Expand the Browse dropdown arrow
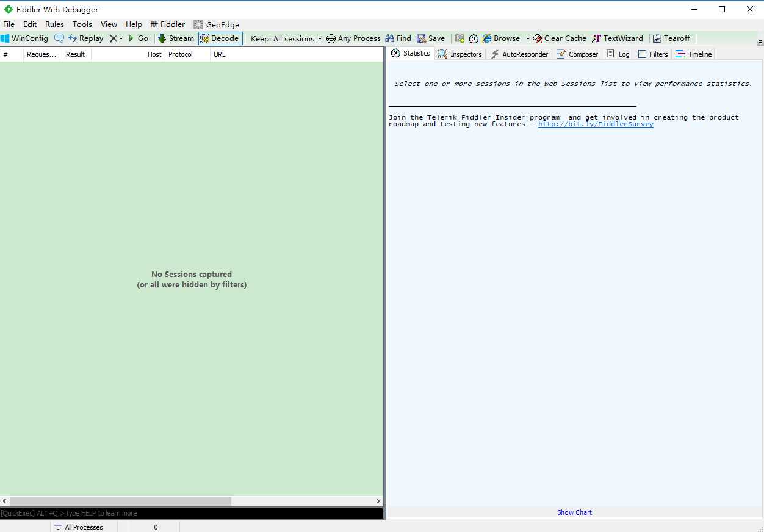Viewport: 764px width, 532px height. point(528,38)
